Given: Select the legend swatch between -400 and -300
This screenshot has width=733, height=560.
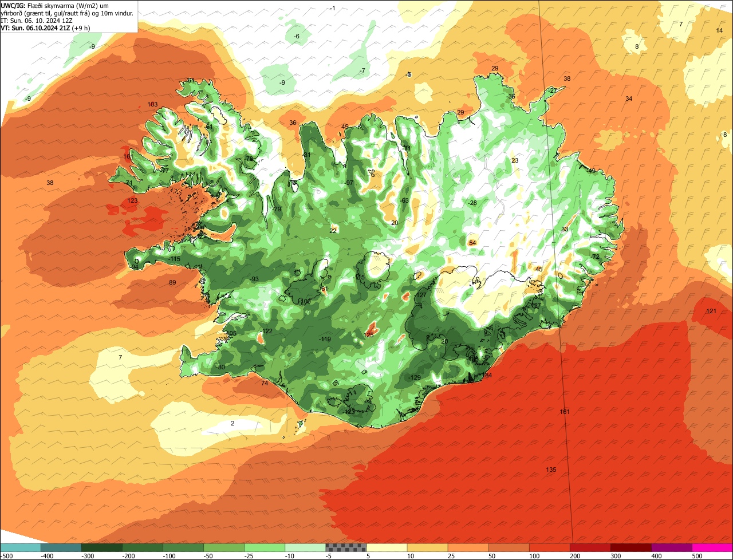Looking at the screenshot, I should click(61, 547).
